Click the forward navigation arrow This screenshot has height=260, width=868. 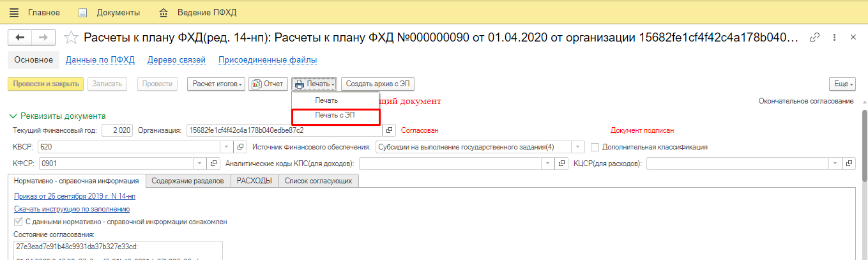point(43,38)
